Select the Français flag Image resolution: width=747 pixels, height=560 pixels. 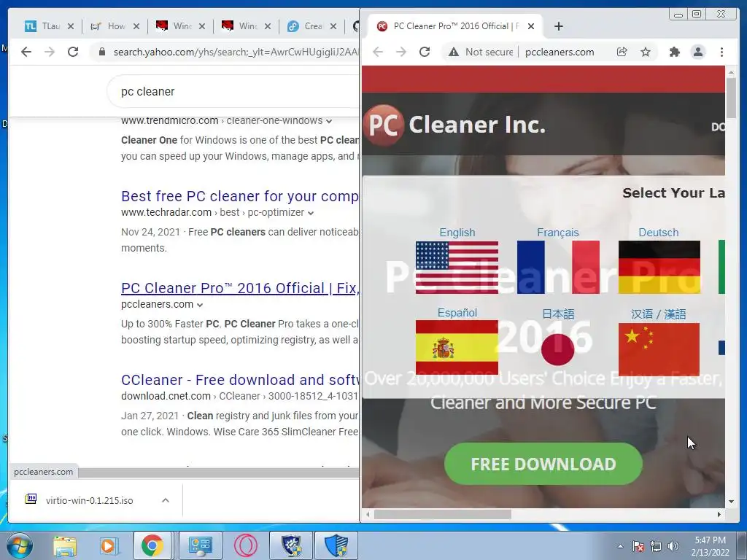[558, 267]
